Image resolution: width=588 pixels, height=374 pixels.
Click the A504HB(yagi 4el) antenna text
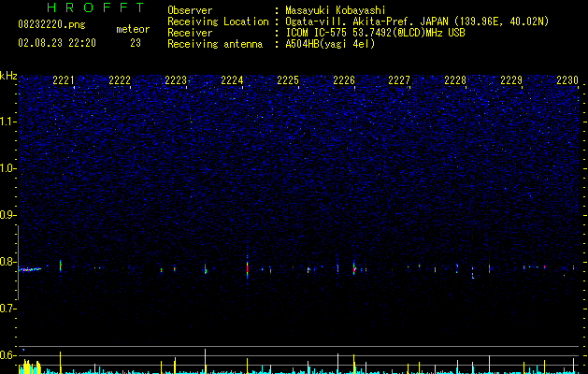(x=330, y=44)
